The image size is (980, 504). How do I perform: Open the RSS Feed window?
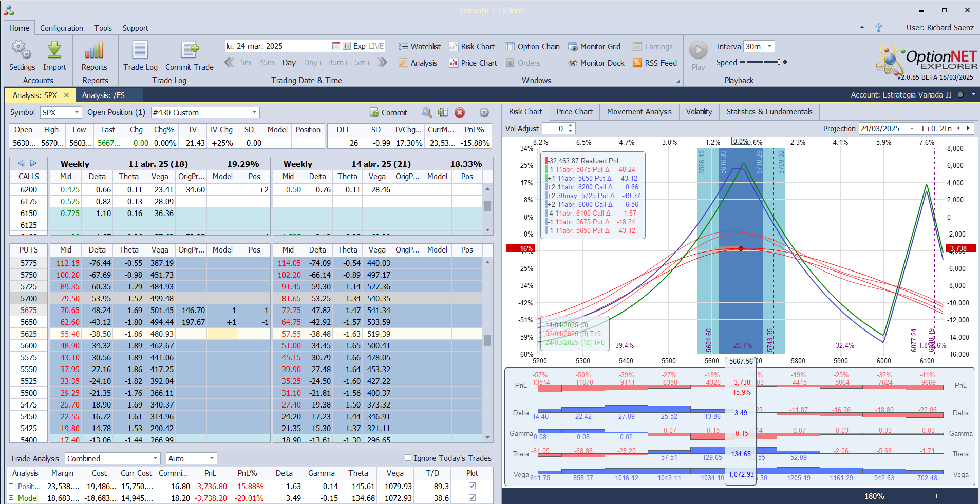655,63
